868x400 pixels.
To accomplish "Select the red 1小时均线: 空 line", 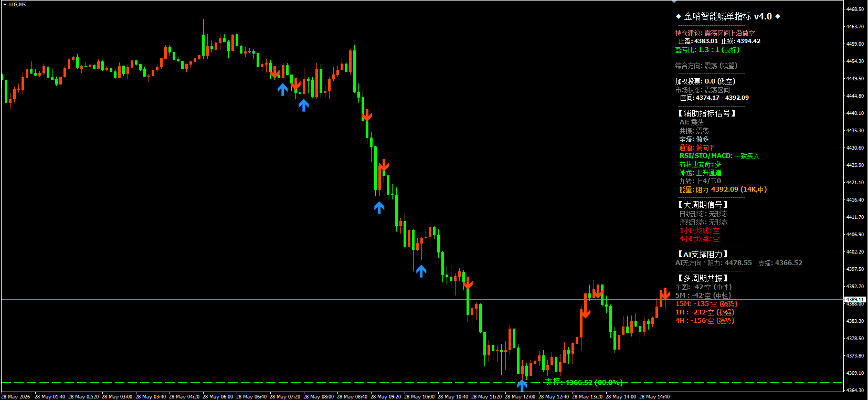I will click(x=700, y=230).
